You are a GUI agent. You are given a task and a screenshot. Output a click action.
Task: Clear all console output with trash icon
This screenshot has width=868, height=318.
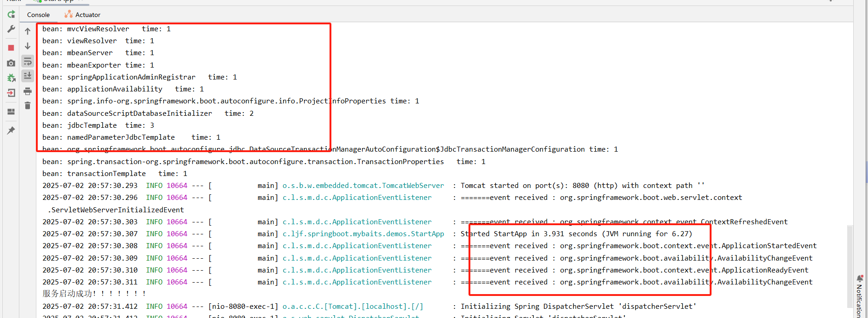[x=28, y=106]
